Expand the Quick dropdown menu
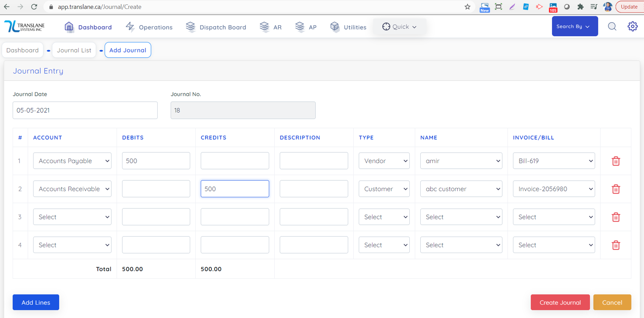The image size is (644, 318). click(x=399, y=27)
